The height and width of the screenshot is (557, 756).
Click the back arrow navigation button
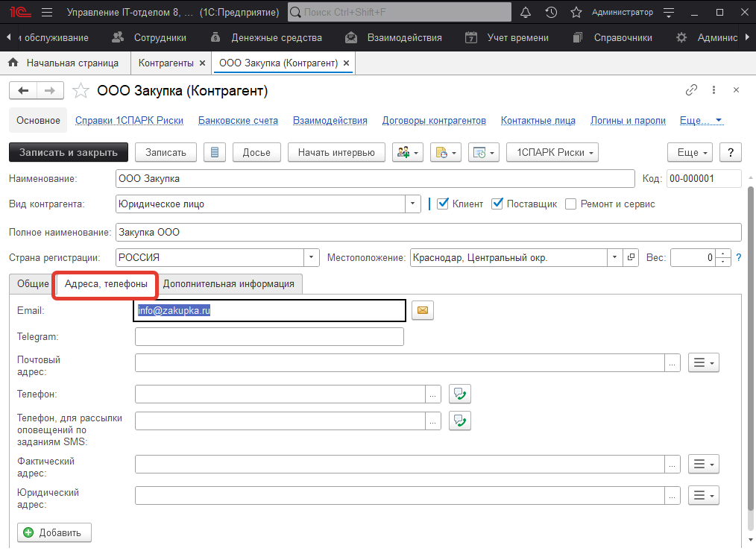click(23, 91)
